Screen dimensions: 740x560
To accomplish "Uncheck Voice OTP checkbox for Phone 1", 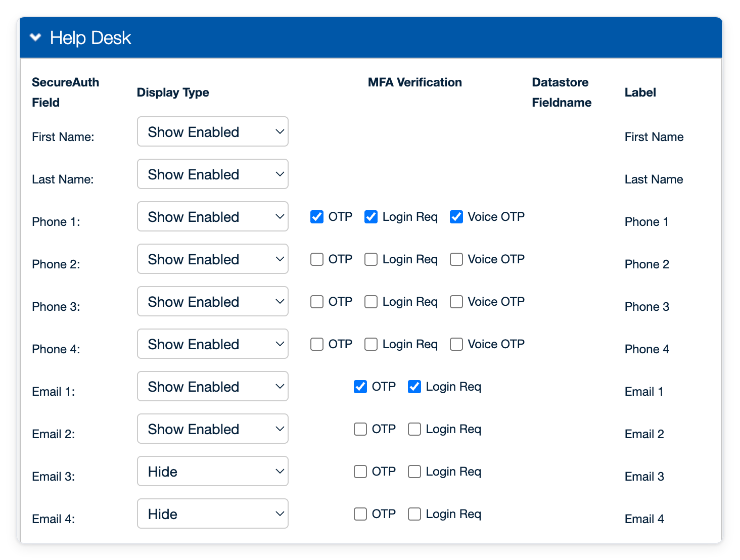I will tap(456, 217).
